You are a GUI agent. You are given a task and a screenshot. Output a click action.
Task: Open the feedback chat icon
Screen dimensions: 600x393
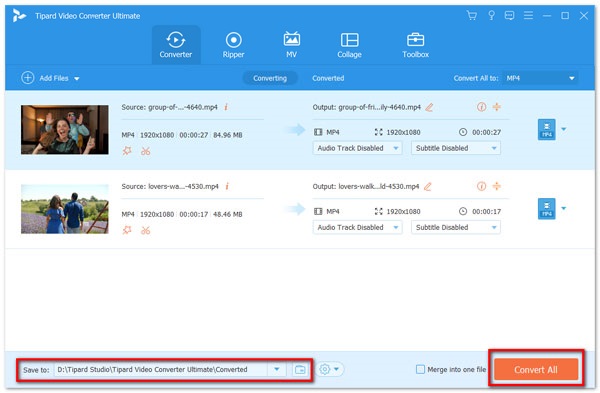(509, 16)
